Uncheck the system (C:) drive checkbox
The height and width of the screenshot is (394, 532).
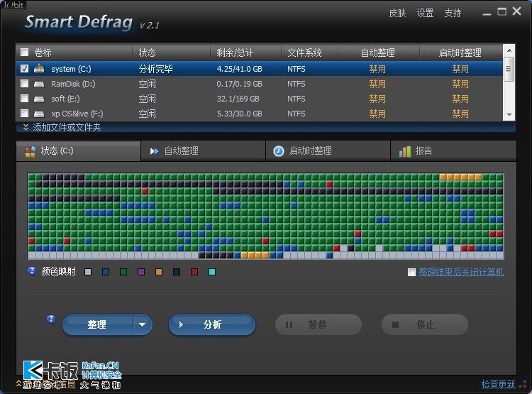[x=24, y=68]
